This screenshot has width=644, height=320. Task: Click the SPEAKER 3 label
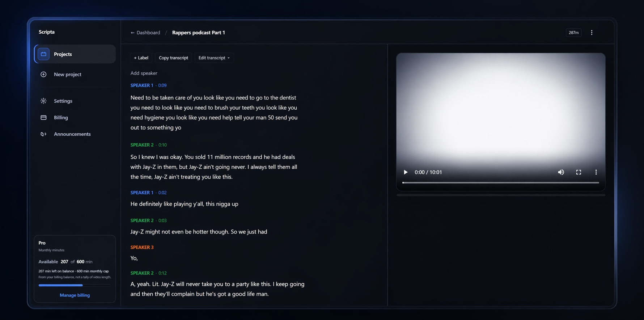coord(142,247)
